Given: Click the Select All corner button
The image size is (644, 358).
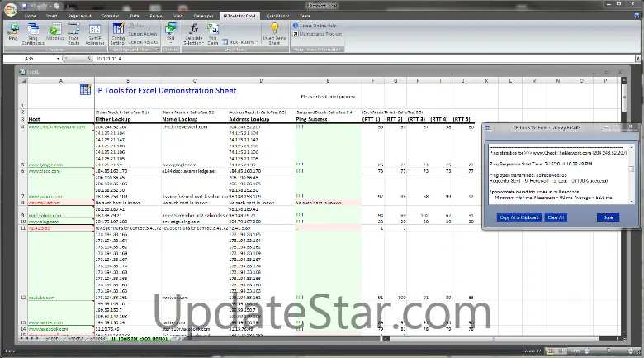Looking at the screenshot, I should click(x=23, y=81).
